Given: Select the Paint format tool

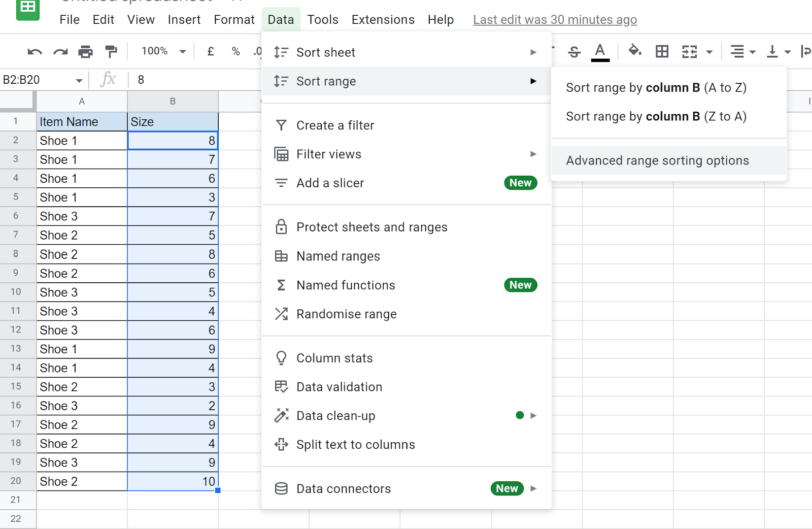Looking at the screenshot, I should [111, 51].
